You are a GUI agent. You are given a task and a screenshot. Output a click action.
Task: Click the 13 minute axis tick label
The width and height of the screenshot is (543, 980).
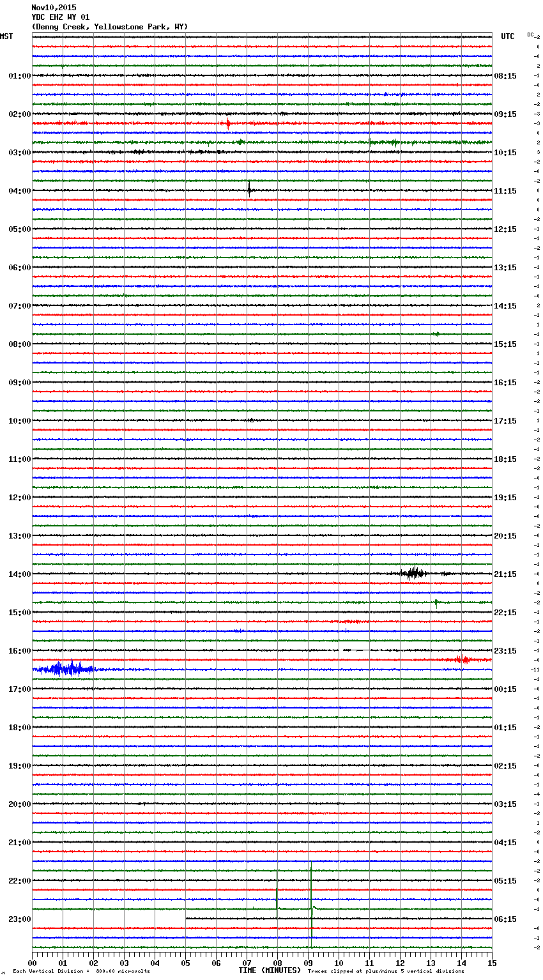[431, 963]
